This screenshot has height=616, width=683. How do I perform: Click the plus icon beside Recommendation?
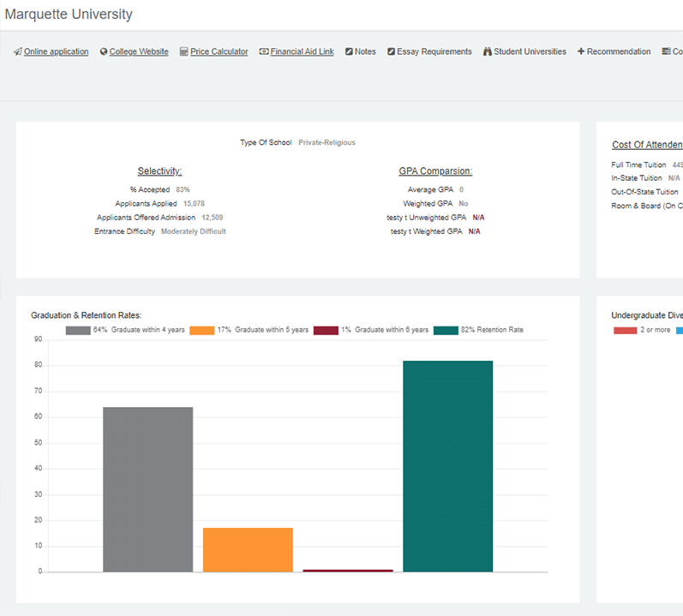click(x=581, y=51)
